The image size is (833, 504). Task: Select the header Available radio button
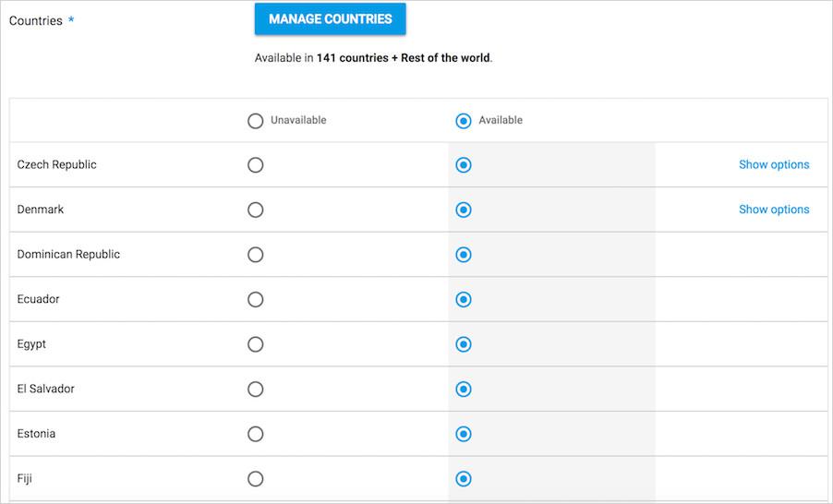click(464, 121)
